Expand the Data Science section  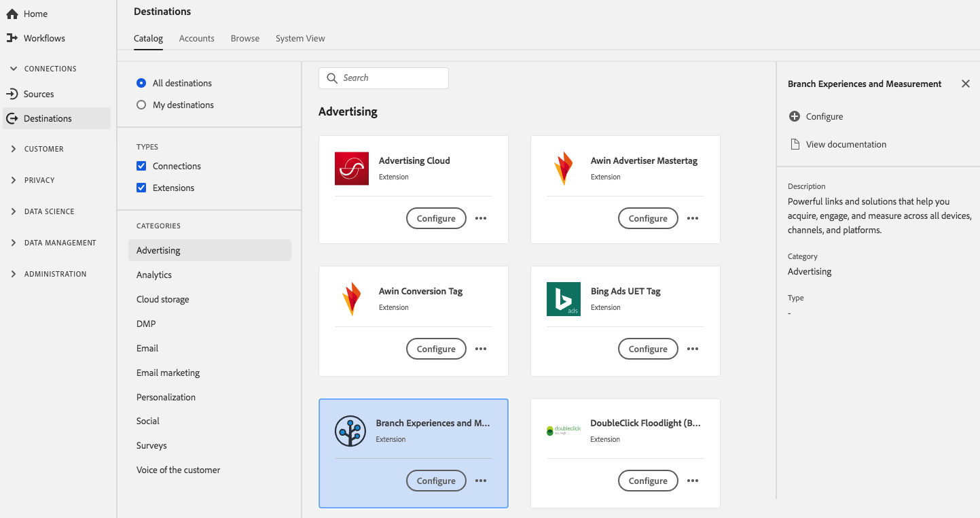point(14,211)
